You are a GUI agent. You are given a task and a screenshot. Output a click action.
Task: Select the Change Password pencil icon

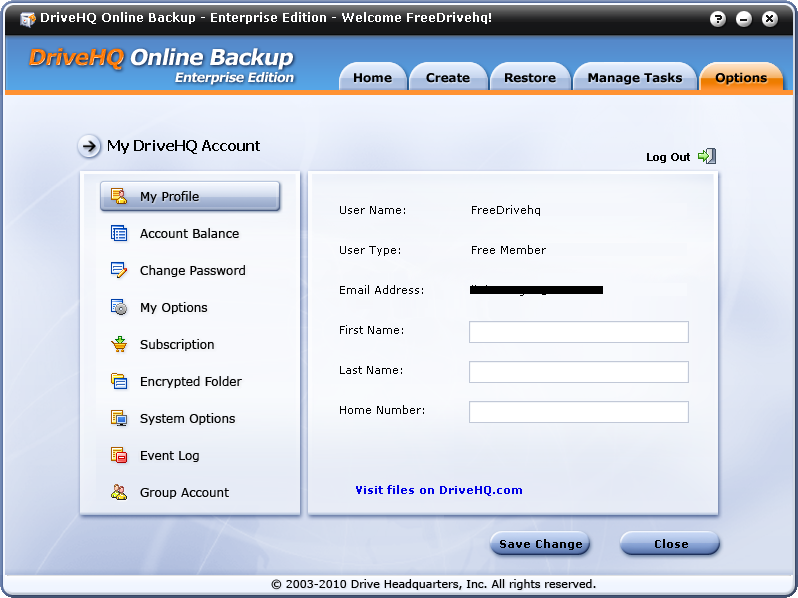(x=119, y=270)
